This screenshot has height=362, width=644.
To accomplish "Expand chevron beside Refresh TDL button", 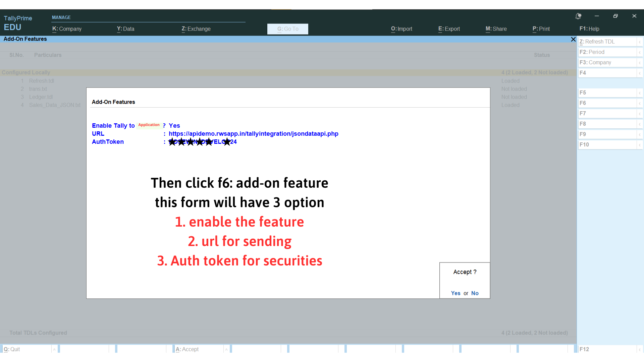I will 640,42.
